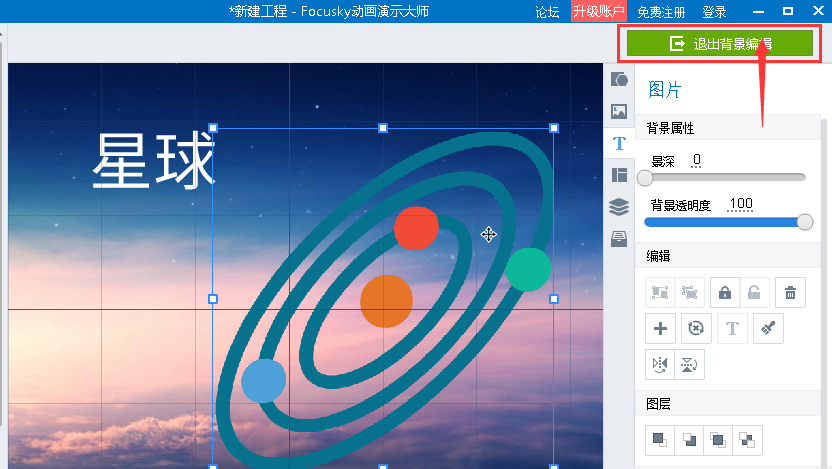
Task: Open the 论坛 forum link
Action: coord(547,12)
